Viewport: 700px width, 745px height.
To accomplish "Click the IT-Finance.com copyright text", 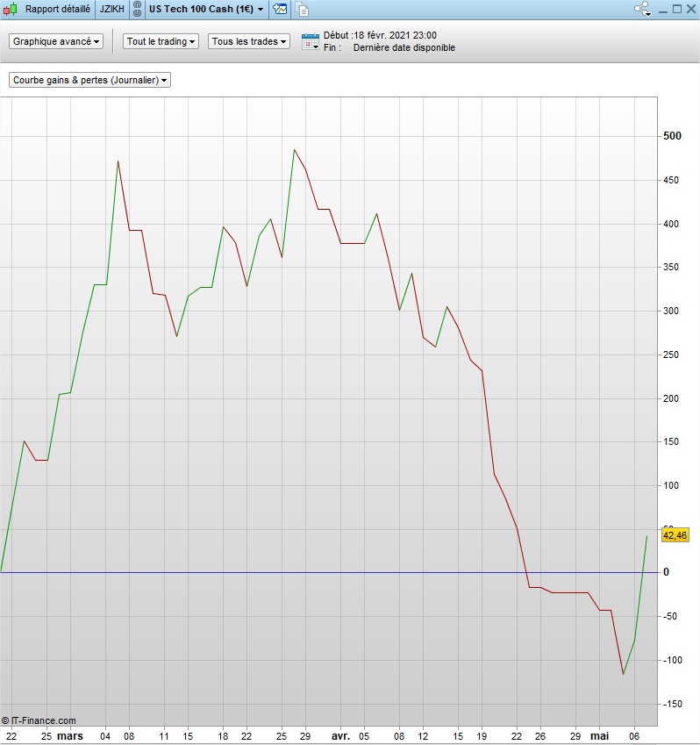I will (39, 720).
